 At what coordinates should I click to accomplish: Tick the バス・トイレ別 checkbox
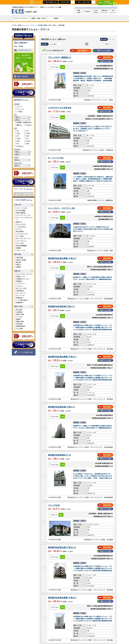point(15,208)
